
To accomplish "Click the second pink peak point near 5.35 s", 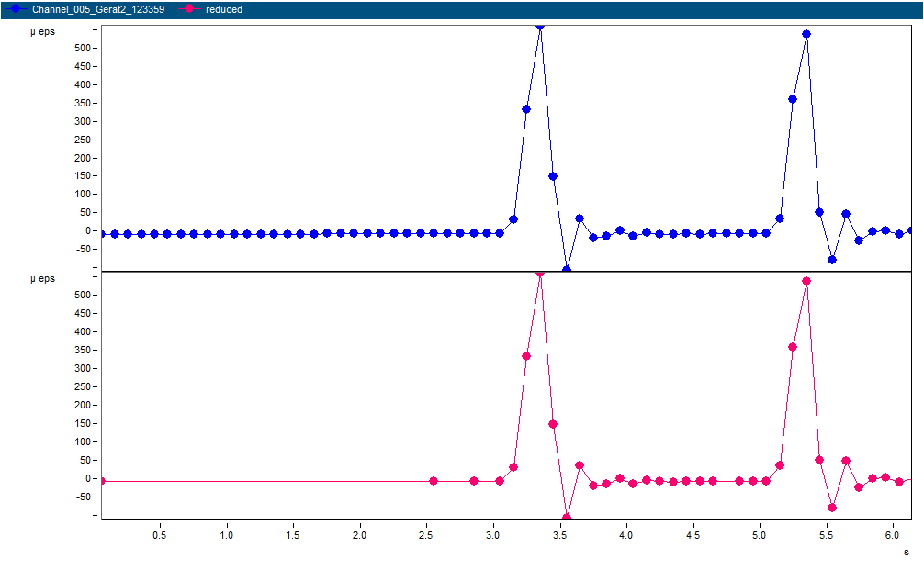I will [x=806, y=281].
